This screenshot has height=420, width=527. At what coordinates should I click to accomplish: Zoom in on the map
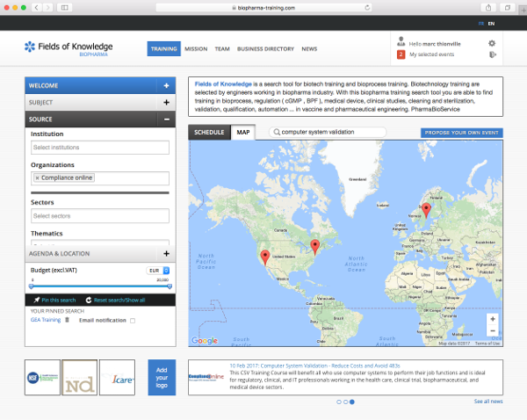[493, 319]
